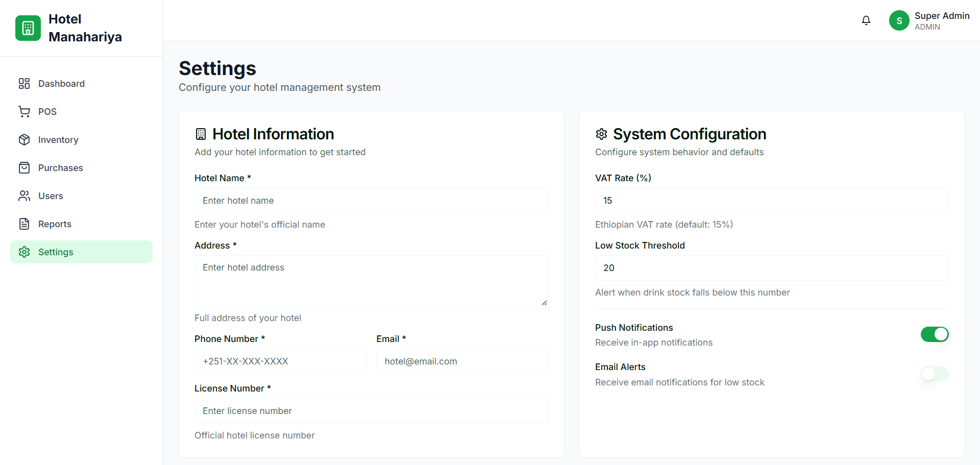Click the green hotel logo icon

tap(28, 28)
